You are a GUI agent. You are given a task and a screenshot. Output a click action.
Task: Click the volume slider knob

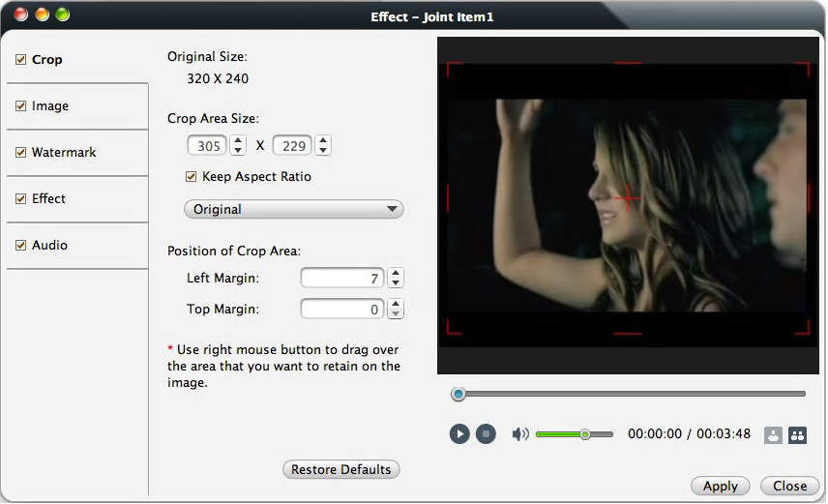[x=585, y=434]
